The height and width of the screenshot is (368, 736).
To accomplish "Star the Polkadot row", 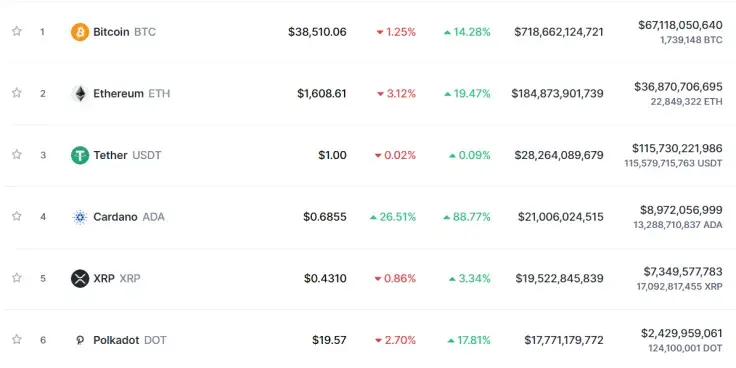I will coord(17,339).
